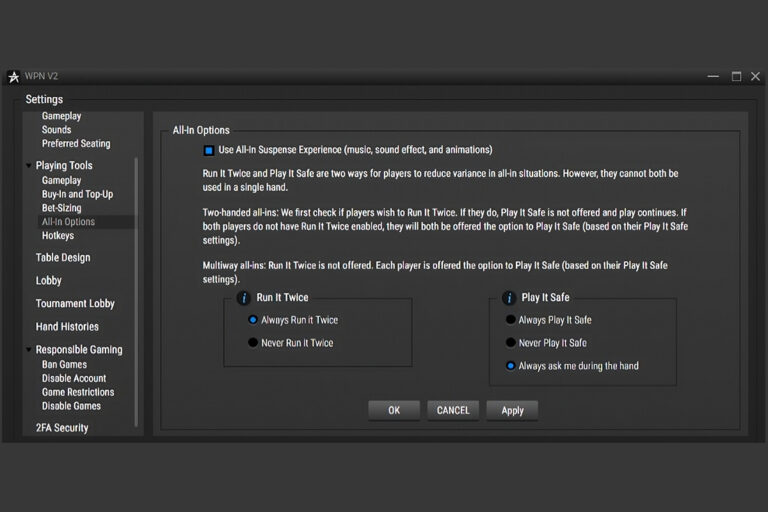Viewport: 768px width, 512px height.
Task: Open Gameplay under Playing Tools
Action: pyautogui.click(x=61, y=180)
